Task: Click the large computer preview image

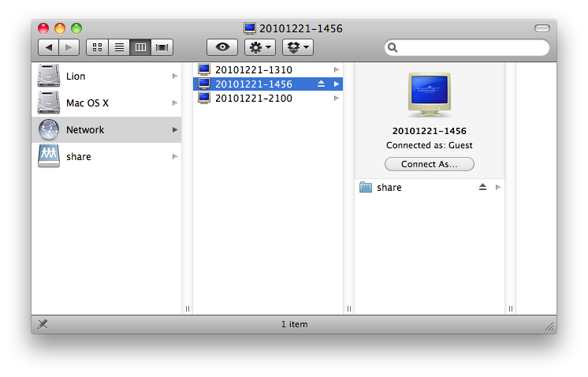Action: 430,95
